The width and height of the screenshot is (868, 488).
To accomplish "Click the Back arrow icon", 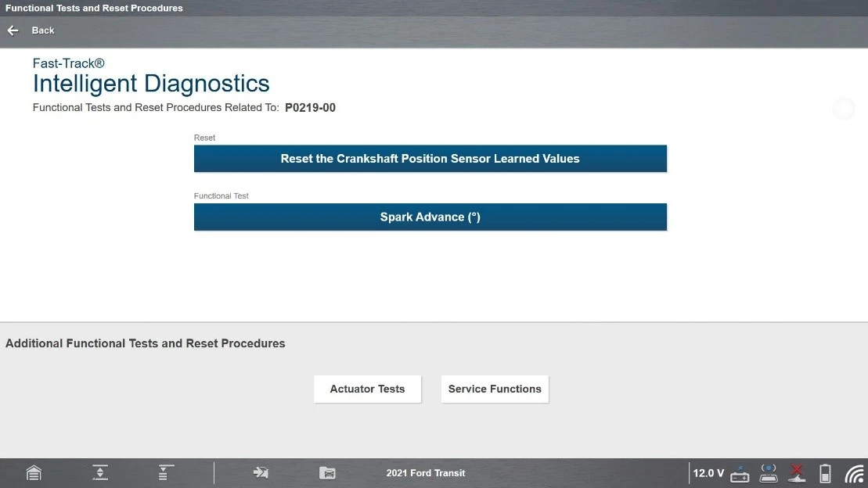I will pos(13,30).
